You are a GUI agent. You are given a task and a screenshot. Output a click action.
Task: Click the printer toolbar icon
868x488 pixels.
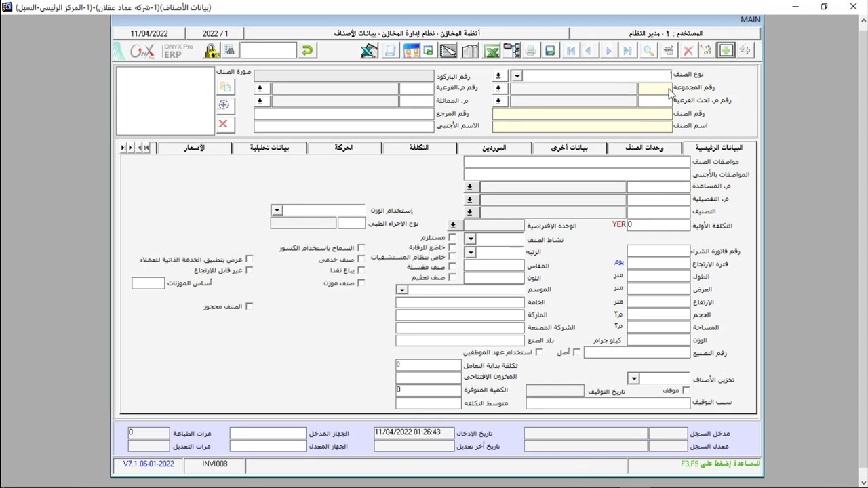coord(530,51)
